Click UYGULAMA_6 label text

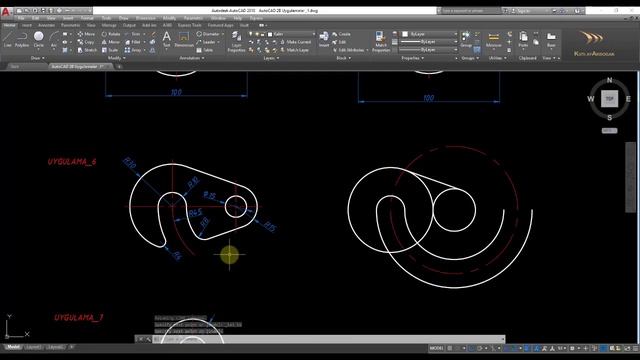72,162
